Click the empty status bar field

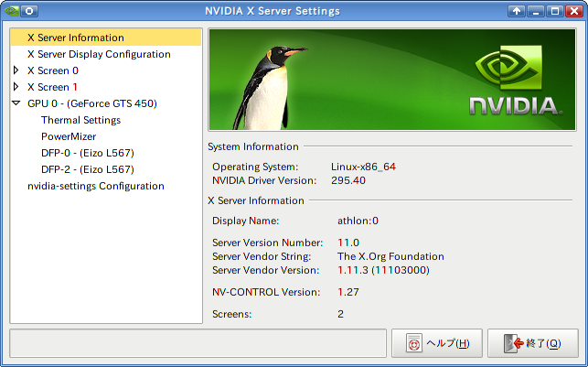click(198, 343)
